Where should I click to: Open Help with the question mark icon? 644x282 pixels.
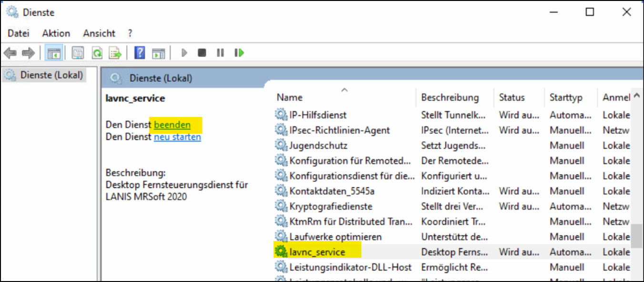tap(140, 53)
